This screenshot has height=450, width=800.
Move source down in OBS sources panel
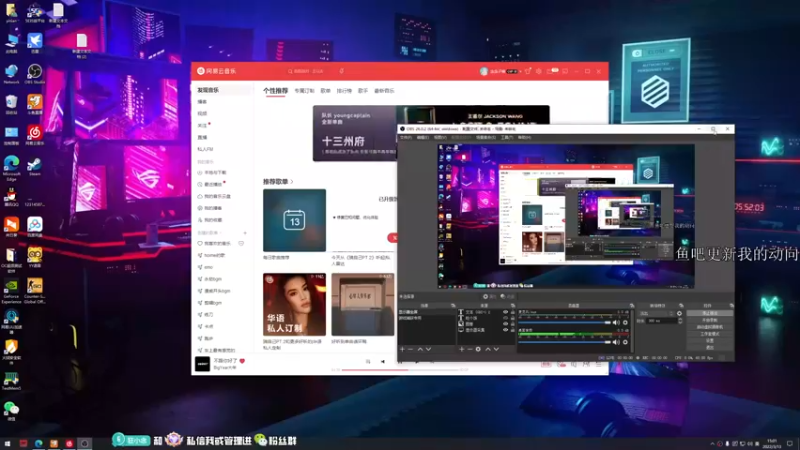pyautogui.click(x=496, y=349)
